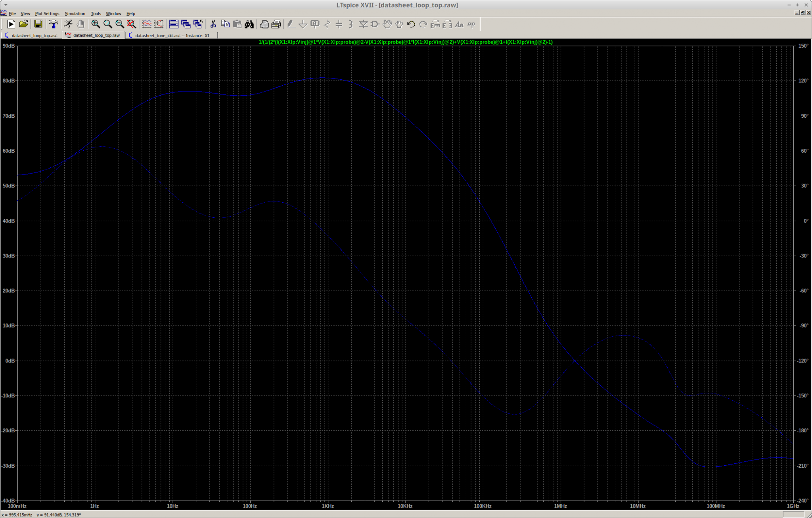Open the Simulation menu
812x518 pixels.
75,13
